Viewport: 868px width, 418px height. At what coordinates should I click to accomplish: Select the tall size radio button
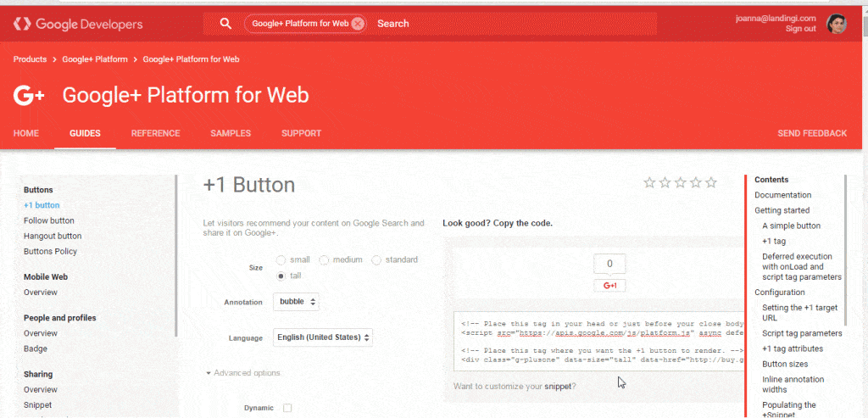coord(281,276)
